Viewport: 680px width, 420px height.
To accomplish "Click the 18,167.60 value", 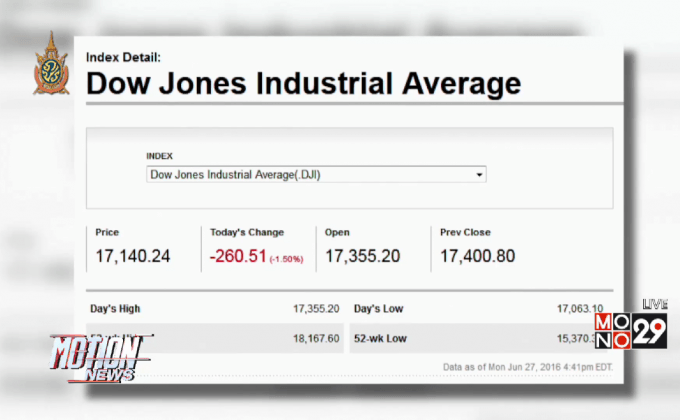I will (316, 339).
